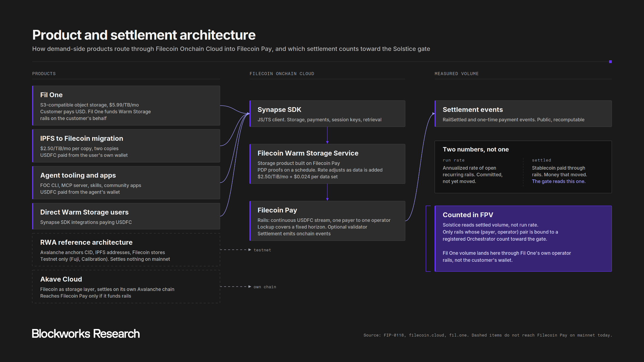Viewport: 644px width, 362px height.
Task: Select the 'RWA reference architecture' heading
Action: click(86, 242)
